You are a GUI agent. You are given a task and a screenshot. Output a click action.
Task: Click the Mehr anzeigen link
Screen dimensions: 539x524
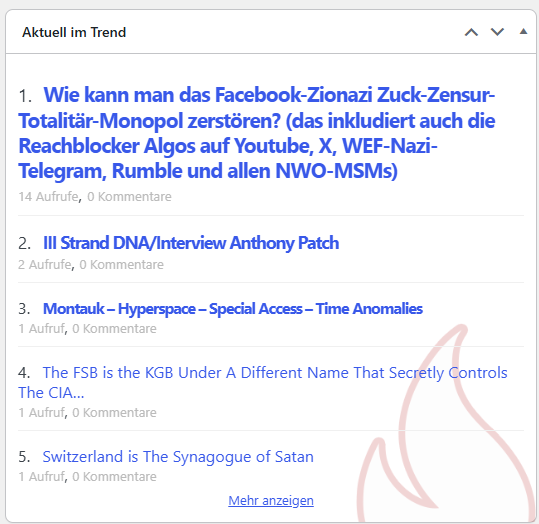pos(271,501)
